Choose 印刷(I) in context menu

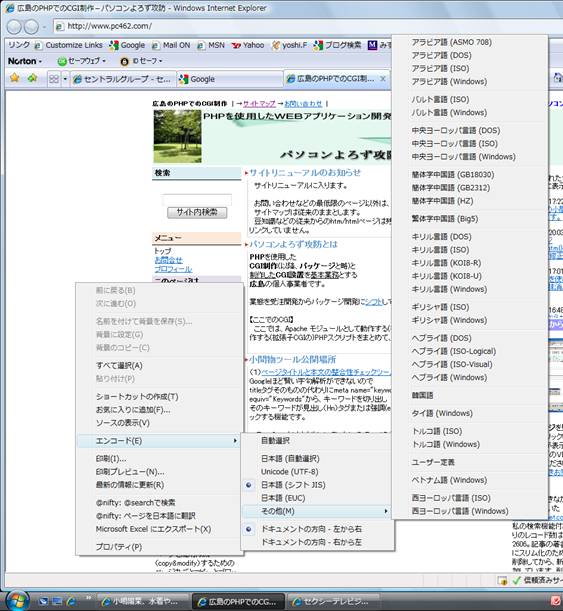[160, 459]
